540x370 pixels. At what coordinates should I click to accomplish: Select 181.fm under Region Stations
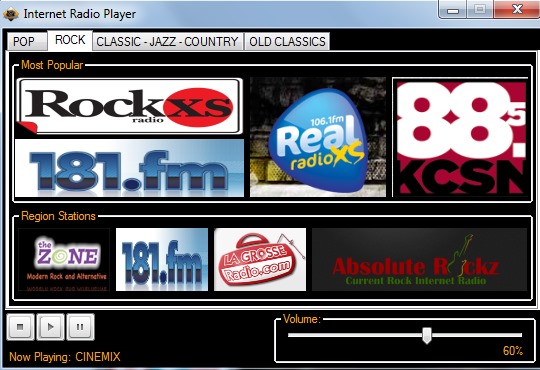162,259
